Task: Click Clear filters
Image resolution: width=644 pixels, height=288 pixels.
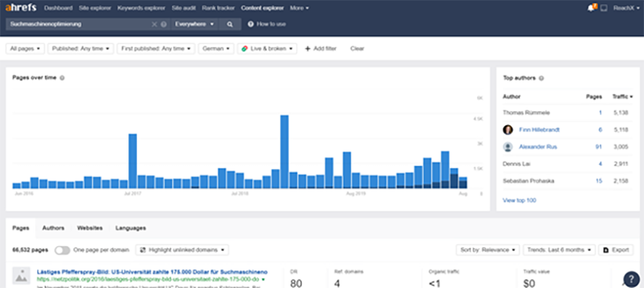Action: (358, 49)
